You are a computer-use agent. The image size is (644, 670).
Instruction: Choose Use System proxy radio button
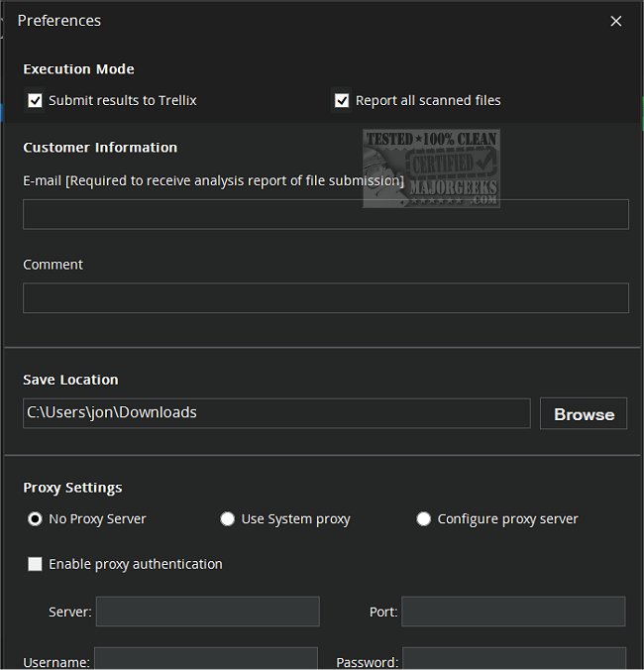(x=228, y=518)
